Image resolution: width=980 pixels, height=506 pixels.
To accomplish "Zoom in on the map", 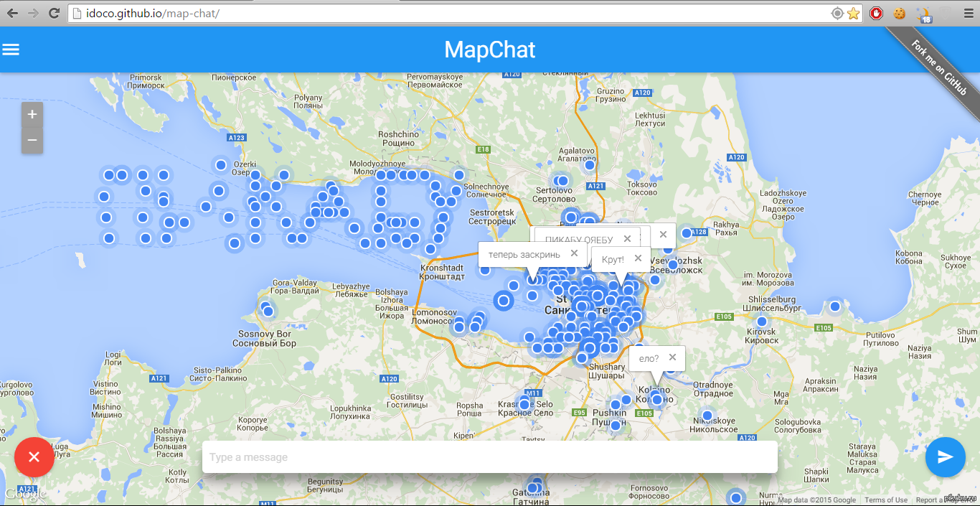I will click(x=32, y=115).
